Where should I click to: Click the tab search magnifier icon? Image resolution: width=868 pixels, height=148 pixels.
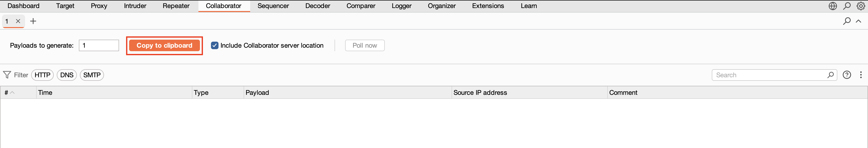tap(846, 21)
